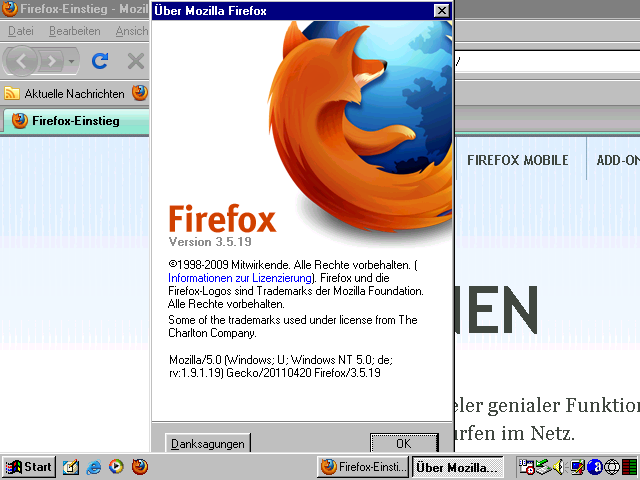Viewport: 640px width, 480px height.
Task: Open the Aktuelle Nachrichten bookmark feed
Action: [x=64, y=93]
